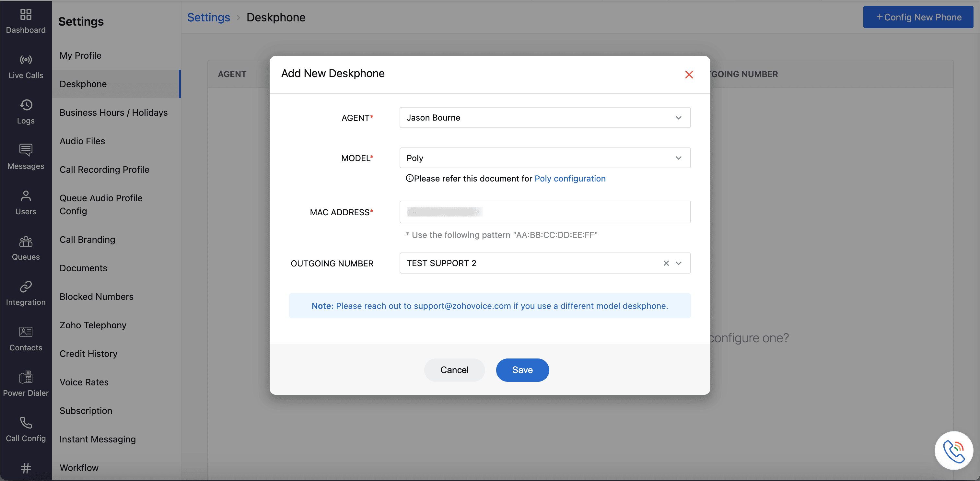Close the Add New Deskphone dialog
Image resolution: width=980 pixels, height=481 pixels.
[x=689, y=75]
